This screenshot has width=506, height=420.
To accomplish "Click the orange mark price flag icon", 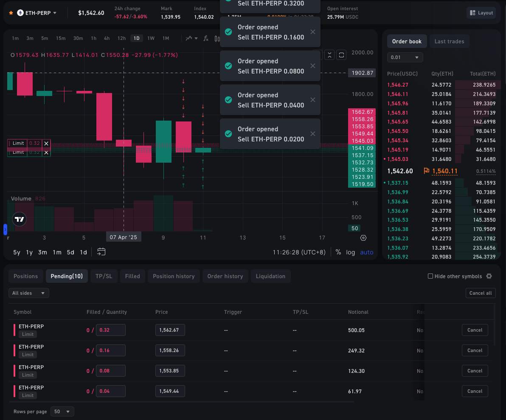I will click(426, 171).
